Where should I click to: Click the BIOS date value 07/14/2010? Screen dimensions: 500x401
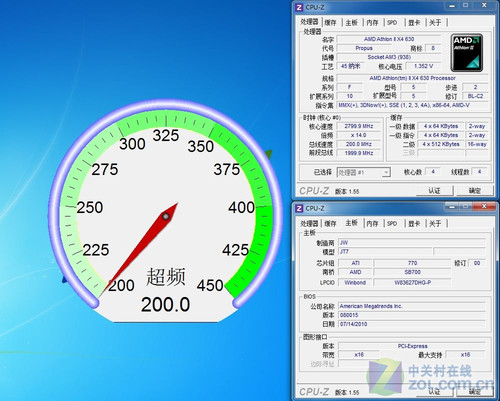(x=412, y=324)
